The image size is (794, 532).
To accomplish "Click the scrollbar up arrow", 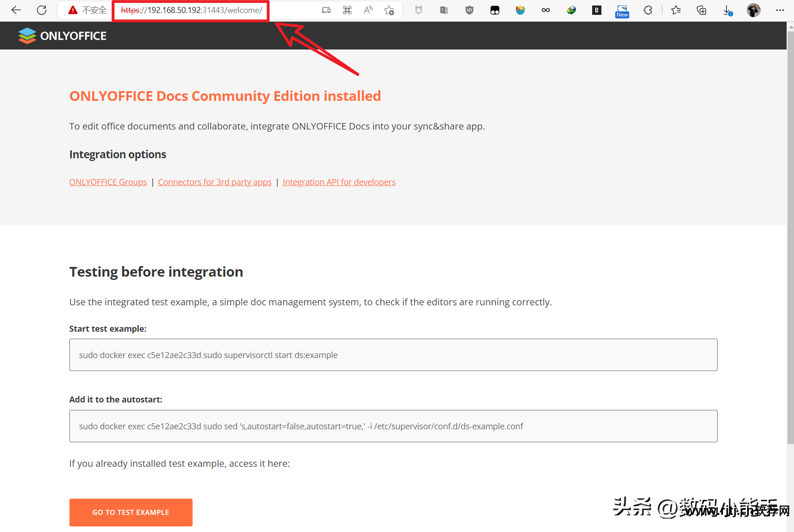I will (790, 27).
